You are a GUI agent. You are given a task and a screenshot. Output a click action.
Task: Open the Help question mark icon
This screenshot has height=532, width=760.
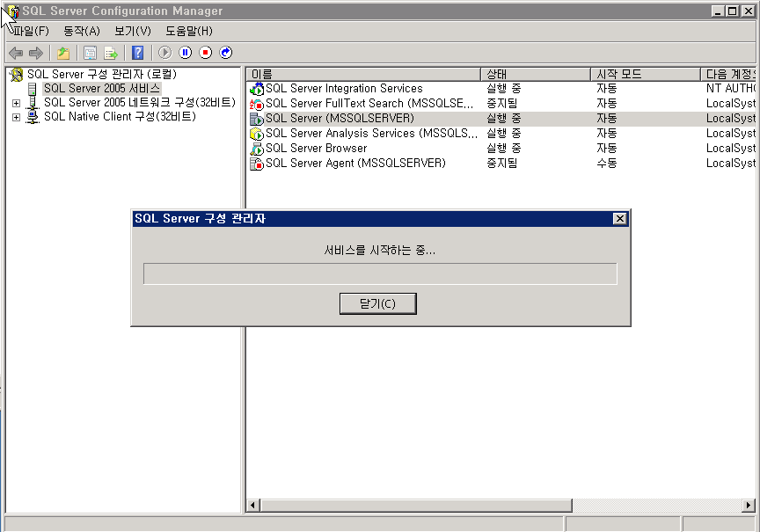coord(137,53)
